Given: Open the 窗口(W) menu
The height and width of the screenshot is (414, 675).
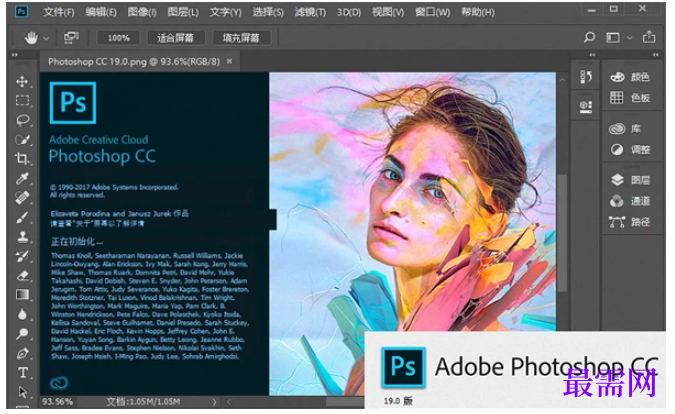Looking at the screenshot, I should coord(432,12).
